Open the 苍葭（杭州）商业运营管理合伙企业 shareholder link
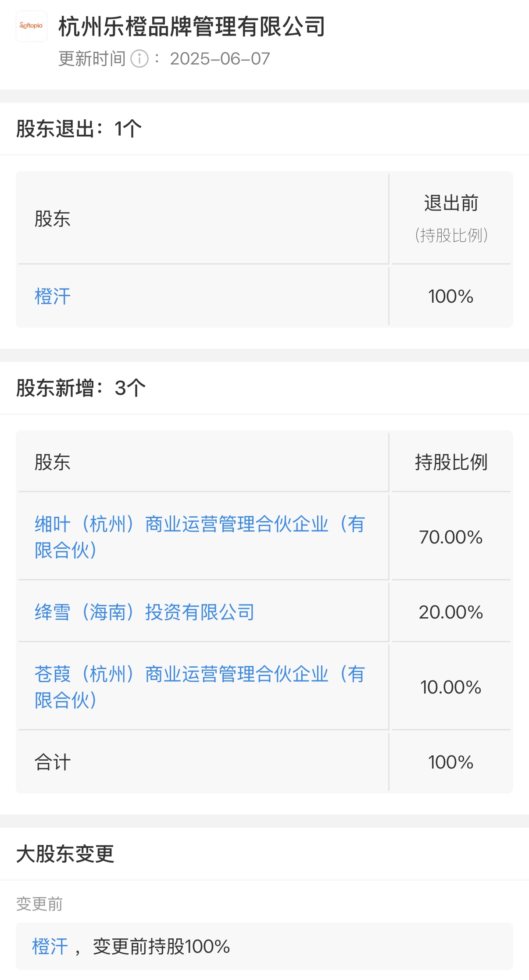The height and width of the screenshot is (980, 529). pyautogui.click(x=200, y=687)
